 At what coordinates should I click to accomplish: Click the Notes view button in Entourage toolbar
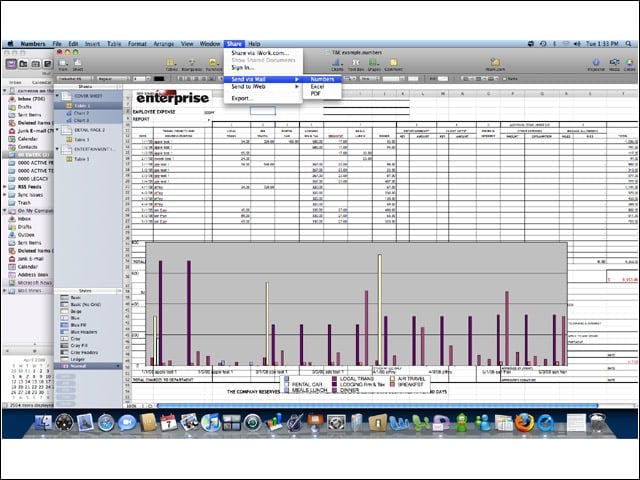[x=48, y=64]
